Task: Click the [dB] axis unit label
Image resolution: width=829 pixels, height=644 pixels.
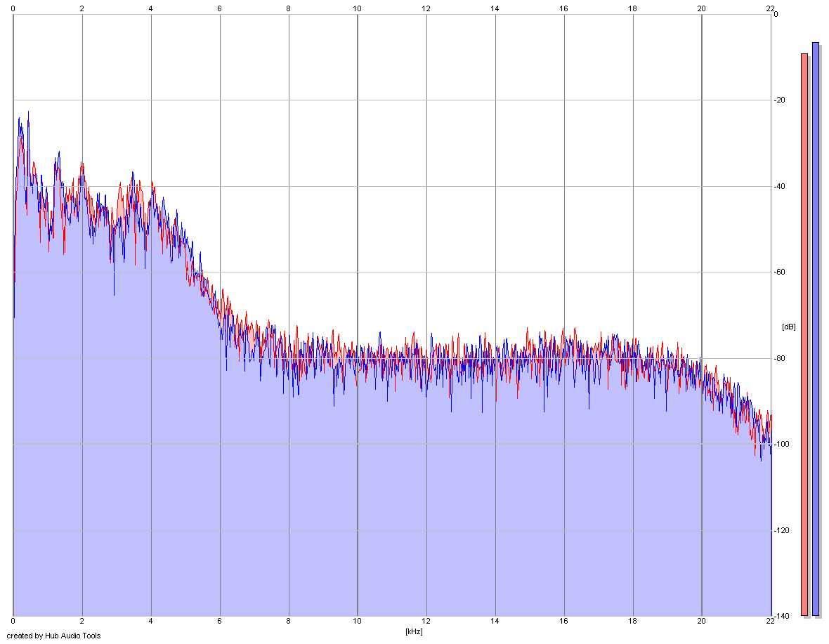Action: 789,327
